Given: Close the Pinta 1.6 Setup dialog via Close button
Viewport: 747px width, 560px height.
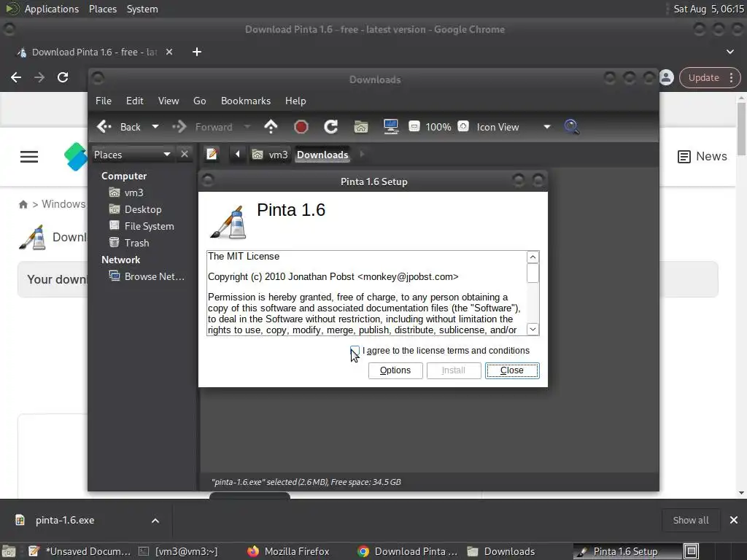Looking at the screenshot, I should [x=512, y=370].
